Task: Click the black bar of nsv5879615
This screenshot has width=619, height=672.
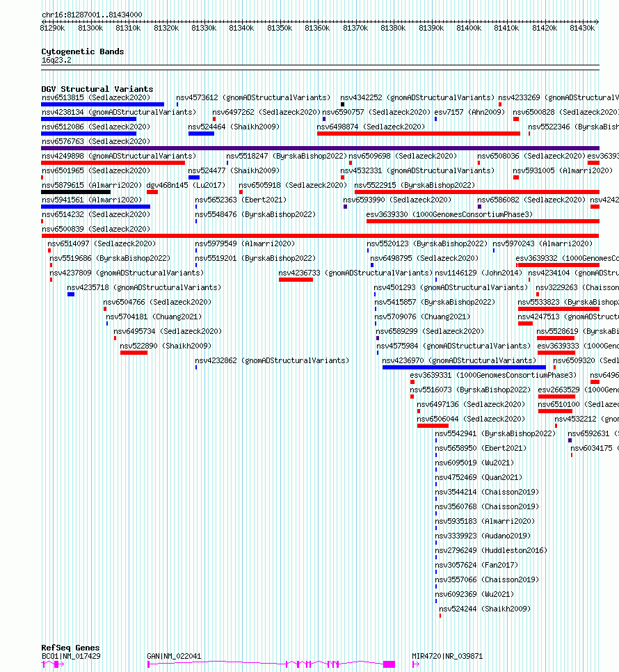Action: click(76, 192)
